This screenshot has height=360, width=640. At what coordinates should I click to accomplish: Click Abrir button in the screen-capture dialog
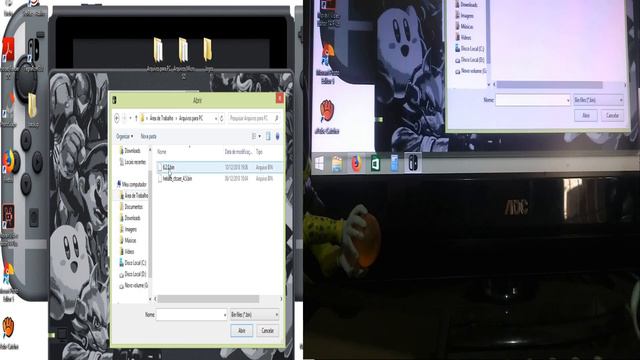tap(242, 331)
